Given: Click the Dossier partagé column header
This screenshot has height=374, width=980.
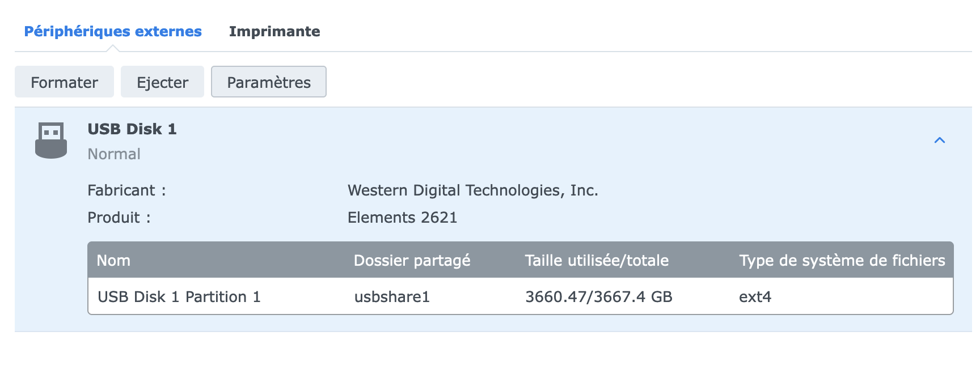Looking at the screenshot, I should (412, 261).
